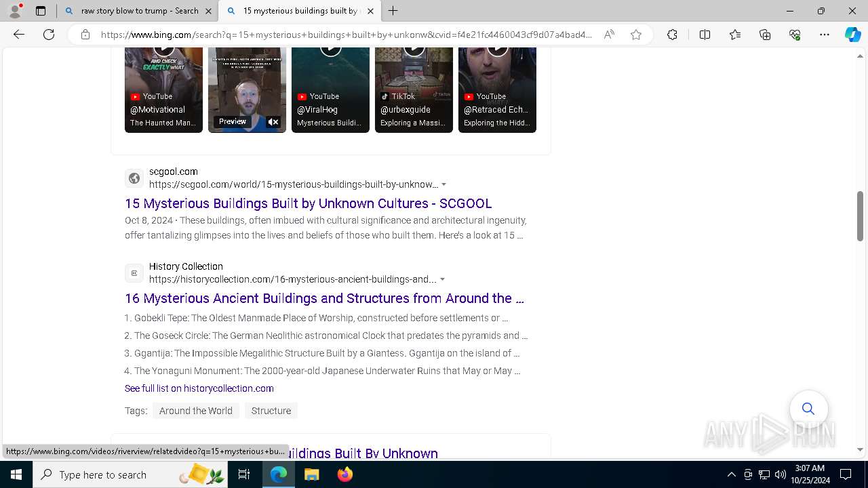The image size is (868, 488).
Task: Launch Copilot sidebar icon
Action: (852, 35)
